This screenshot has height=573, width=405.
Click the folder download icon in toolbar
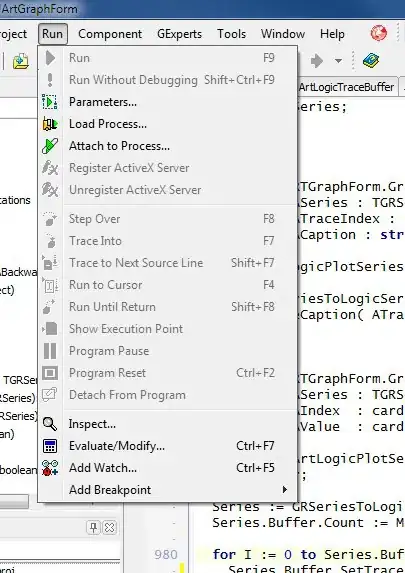(x=21, y=61)
